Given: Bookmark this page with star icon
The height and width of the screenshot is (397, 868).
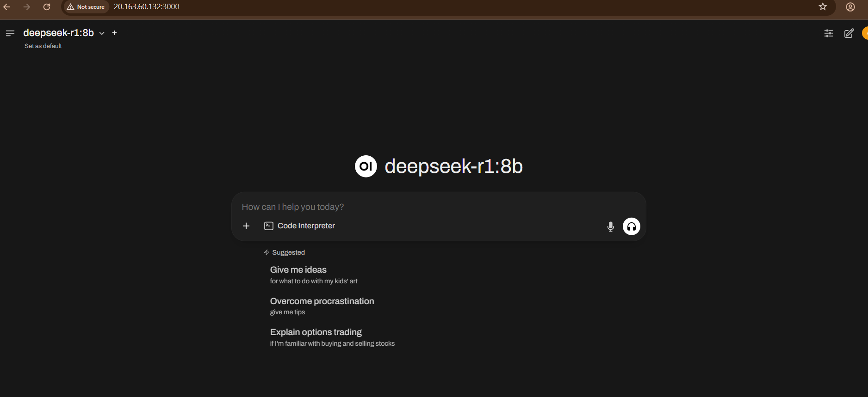Looking at the screenshot, I should pos(823,6).
